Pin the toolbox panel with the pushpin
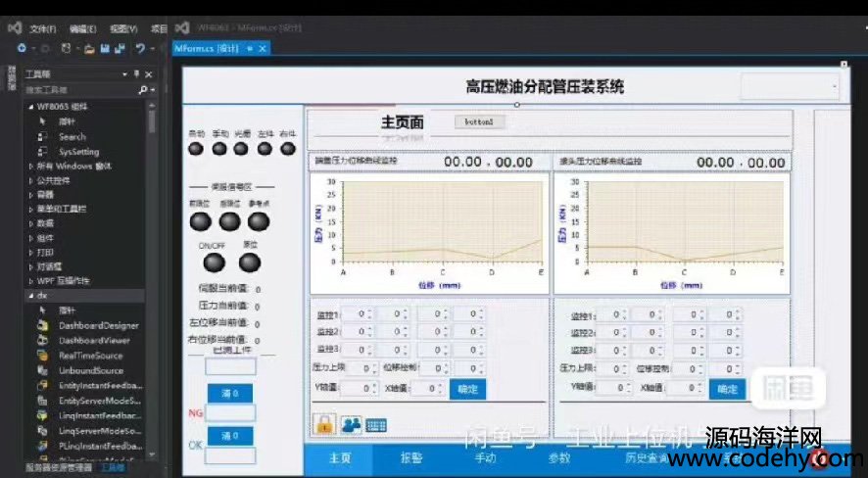868x478 pixels. (x=136, y=74)
